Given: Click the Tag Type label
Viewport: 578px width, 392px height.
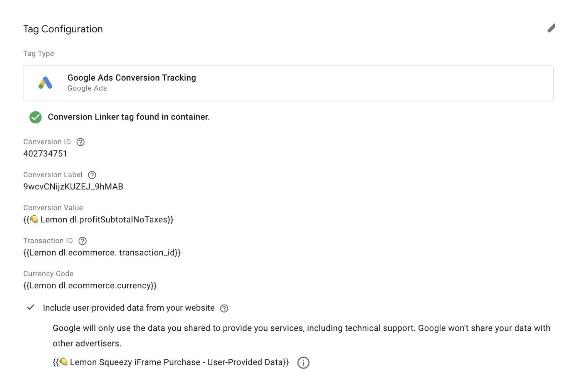Looking at the screenshot, I should coord(39,54).
